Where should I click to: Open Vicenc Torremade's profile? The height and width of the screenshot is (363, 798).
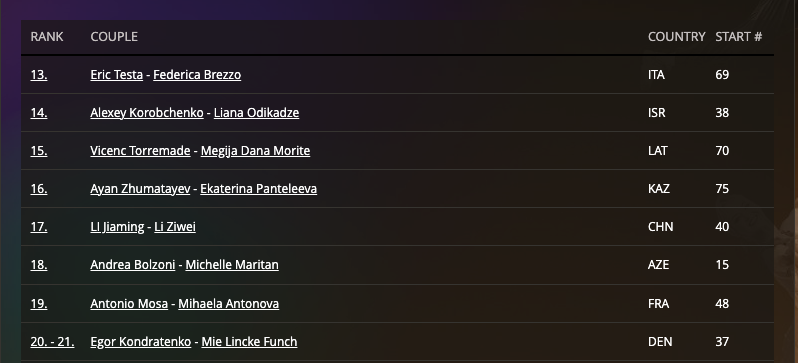[x=140, y=151]
